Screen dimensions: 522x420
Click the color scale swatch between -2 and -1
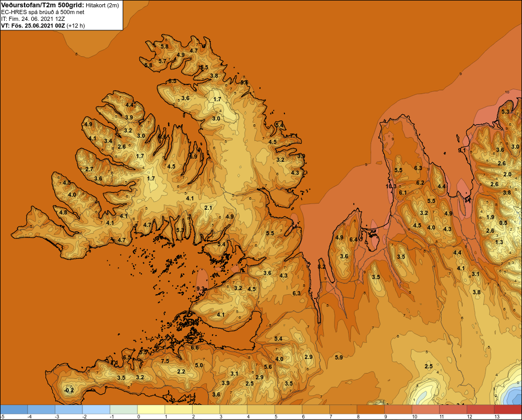(x=96, y=410)
